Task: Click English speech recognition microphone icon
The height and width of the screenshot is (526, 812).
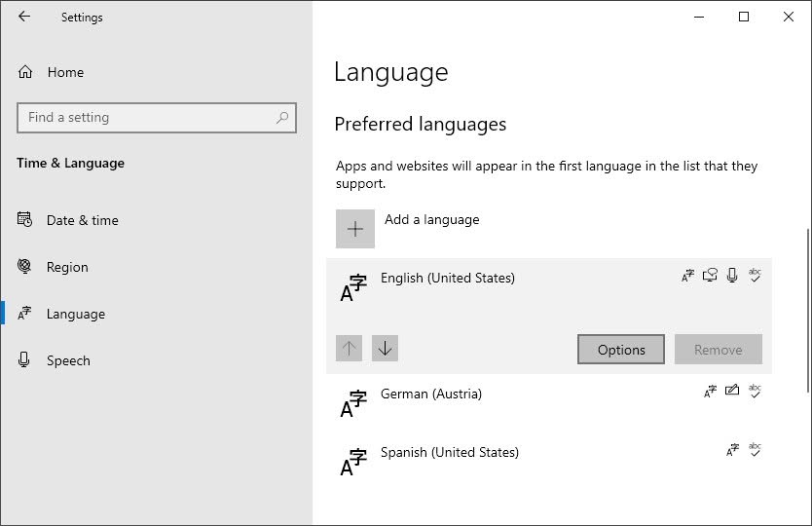Action: tap(732, 276)
